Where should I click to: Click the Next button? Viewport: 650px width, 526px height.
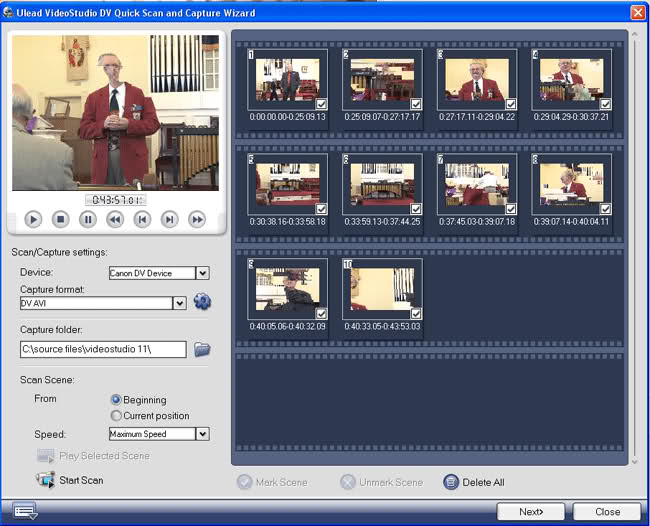click(x=531, y=512)
